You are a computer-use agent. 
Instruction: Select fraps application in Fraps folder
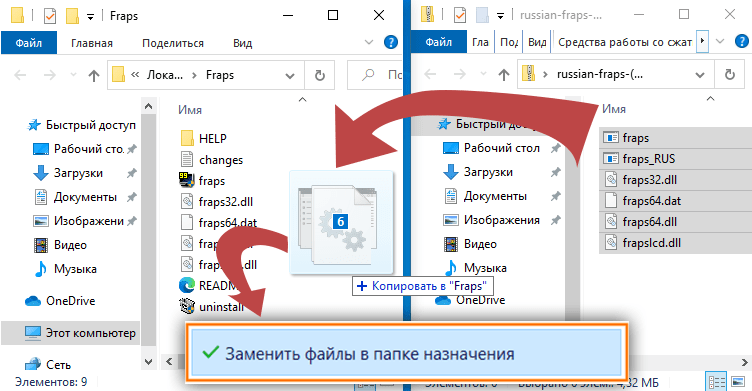pyautogui.click(x=202, y=181)
